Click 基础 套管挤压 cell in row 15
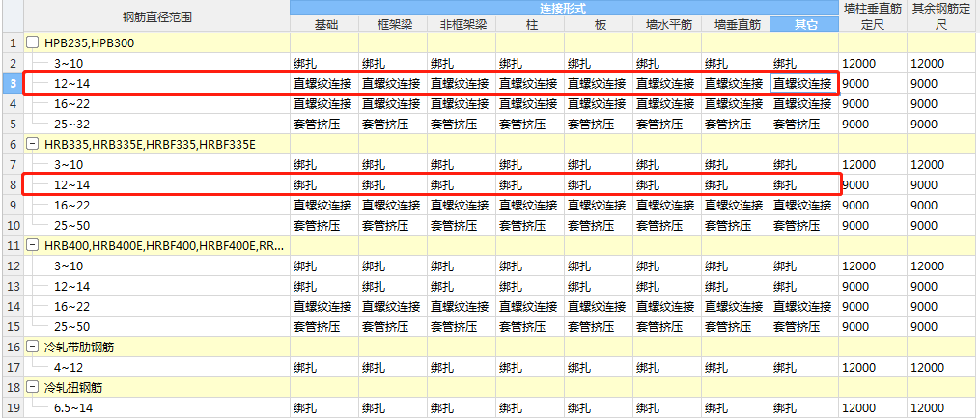 pos(324,327)
